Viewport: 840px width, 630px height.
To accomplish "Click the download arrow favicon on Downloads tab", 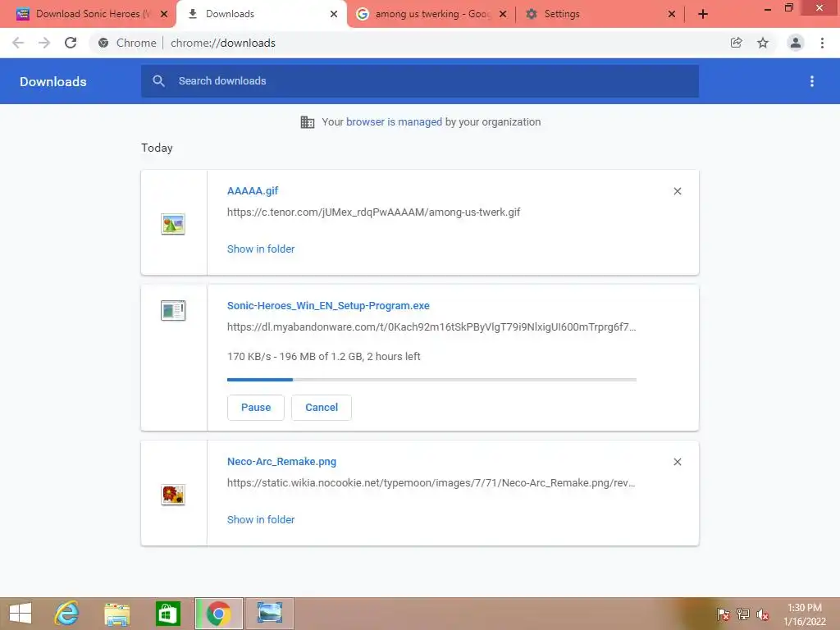I will point(192,14).
